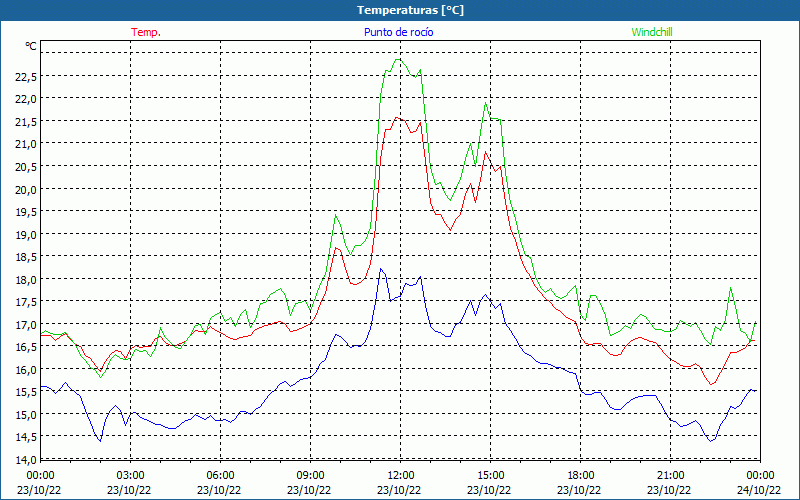Click the 15,5 y-axis value
This screenshot has width=800, height=500.
(26, 392)
